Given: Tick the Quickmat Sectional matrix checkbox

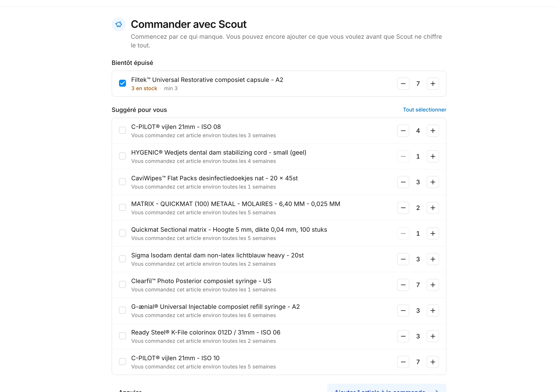Looking at the screenshot, I should coord(122,233).
